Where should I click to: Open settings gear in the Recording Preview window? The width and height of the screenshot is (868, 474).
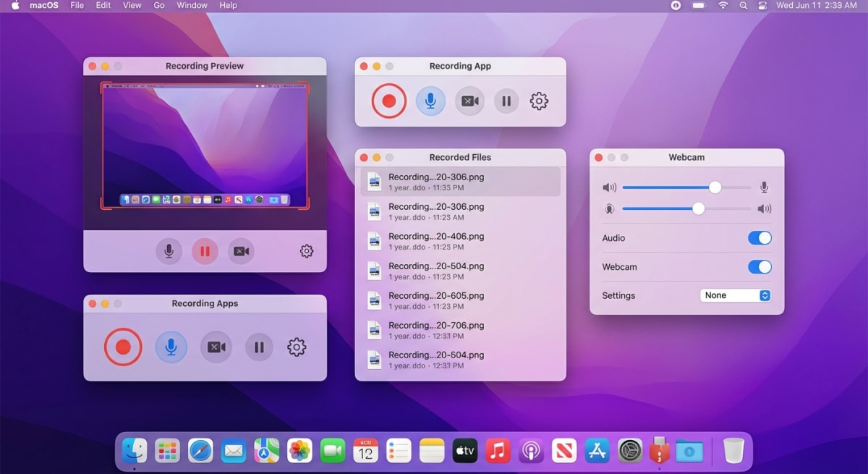[x=306, y=251]
